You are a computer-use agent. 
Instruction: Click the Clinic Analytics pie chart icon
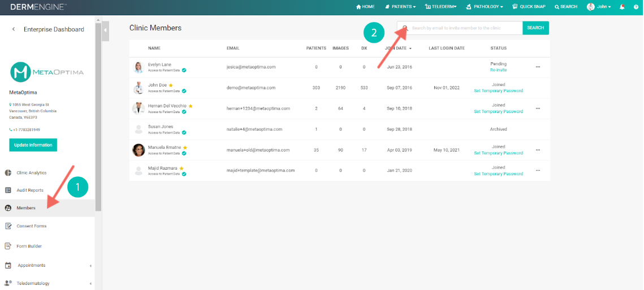[x=8, y=173]
